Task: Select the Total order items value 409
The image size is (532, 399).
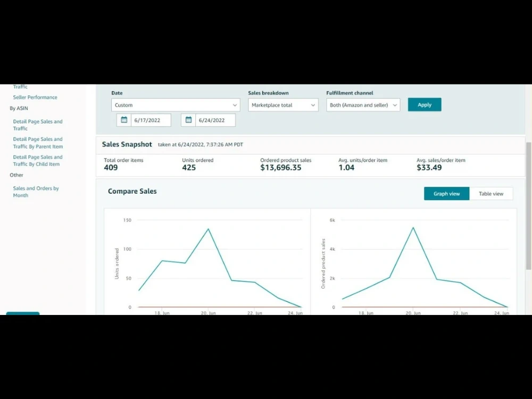Action: coord(111,168)
